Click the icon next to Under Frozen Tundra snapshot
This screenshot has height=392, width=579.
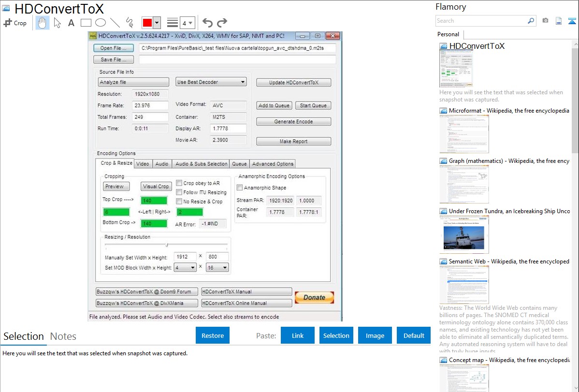coord(443,211)
